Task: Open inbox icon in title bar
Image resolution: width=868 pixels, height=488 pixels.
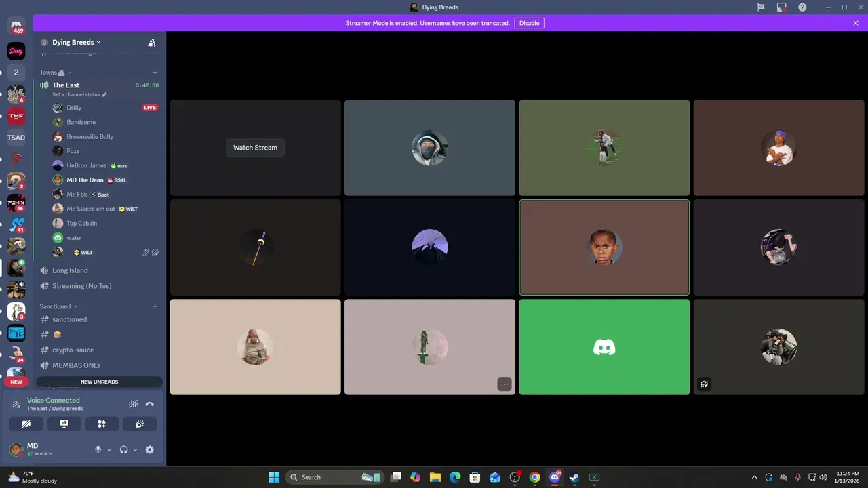Action: (x=782, y=7)
